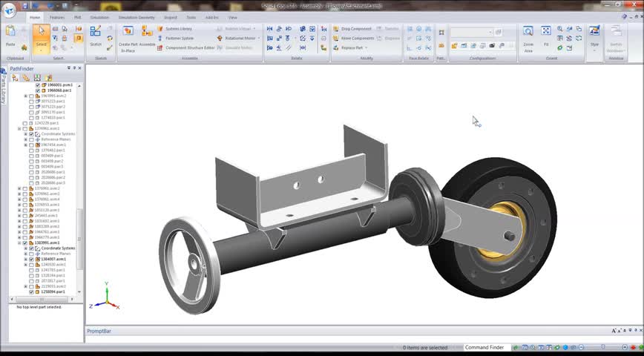Run the Assemble command
The height and width of the screenshot is (356, 644).
coord(147,36)
